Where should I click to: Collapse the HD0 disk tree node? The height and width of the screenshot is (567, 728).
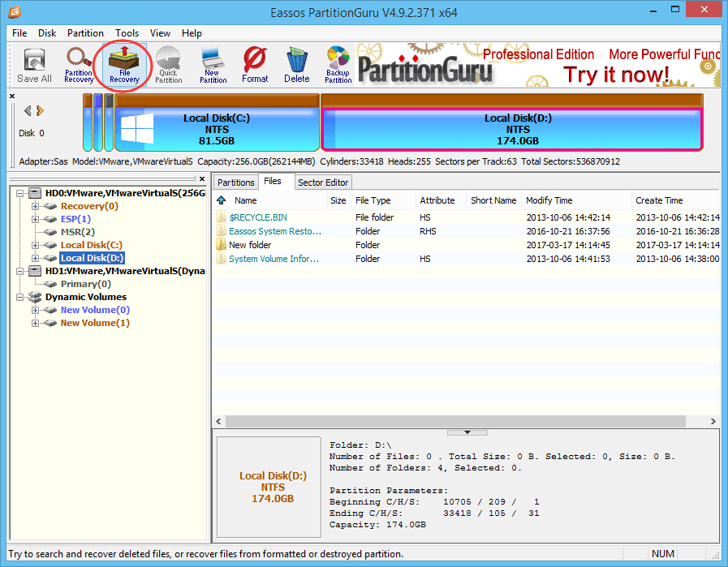20,193
